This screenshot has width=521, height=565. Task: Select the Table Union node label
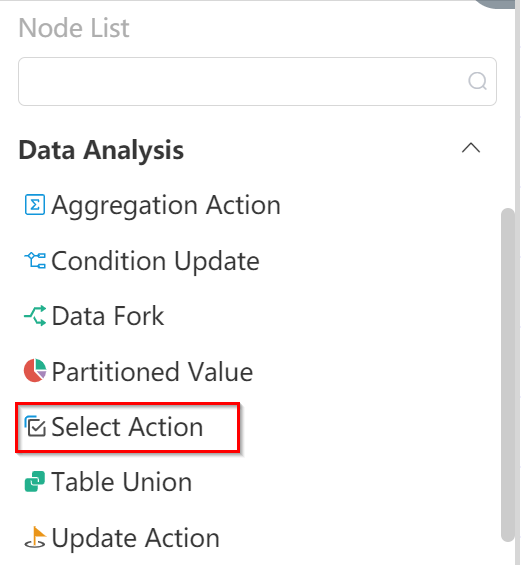pos(121,482)
